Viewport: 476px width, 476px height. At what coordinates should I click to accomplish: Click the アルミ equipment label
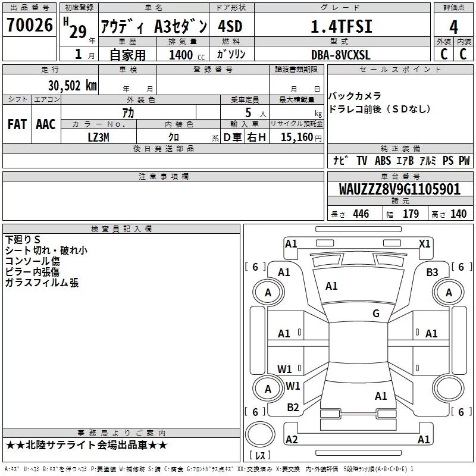428,160
